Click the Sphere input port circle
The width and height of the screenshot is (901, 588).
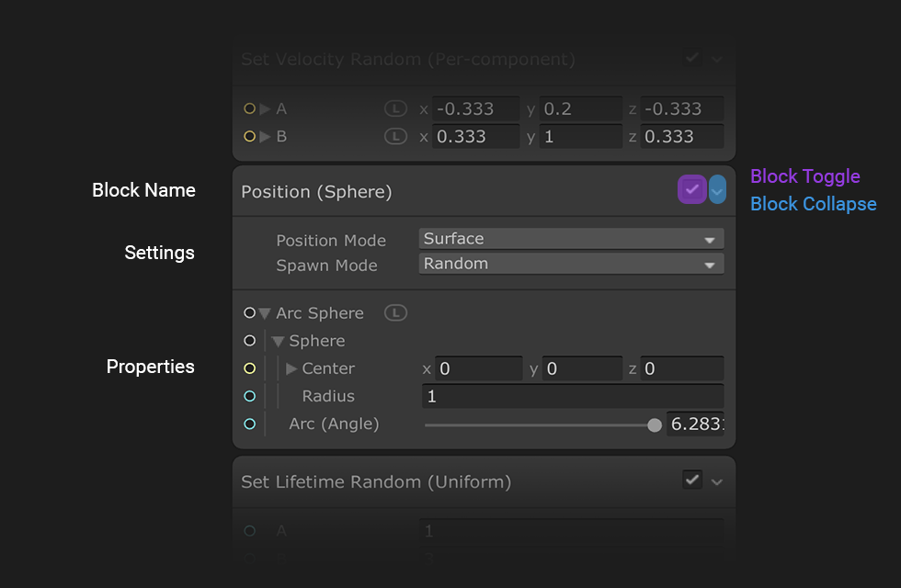point(249,341)
